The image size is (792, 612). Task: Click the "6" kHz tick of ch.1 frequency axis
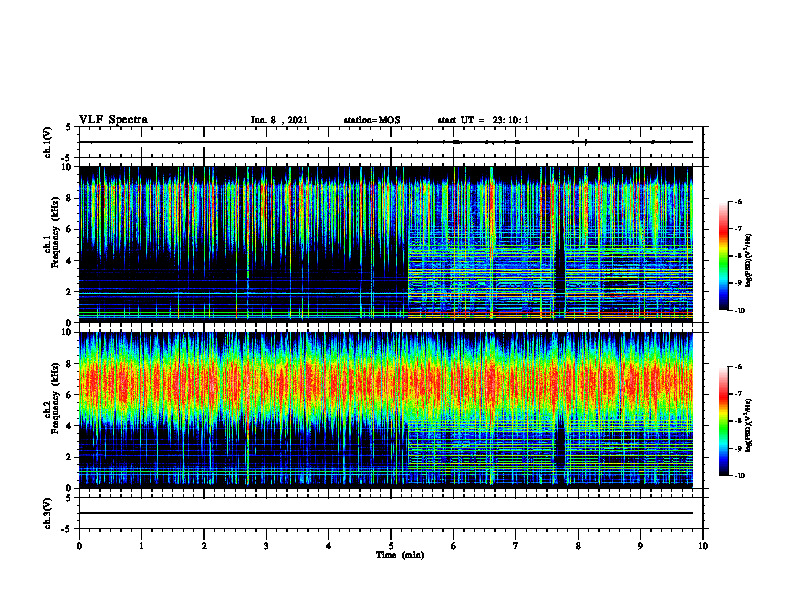point(70,229)
